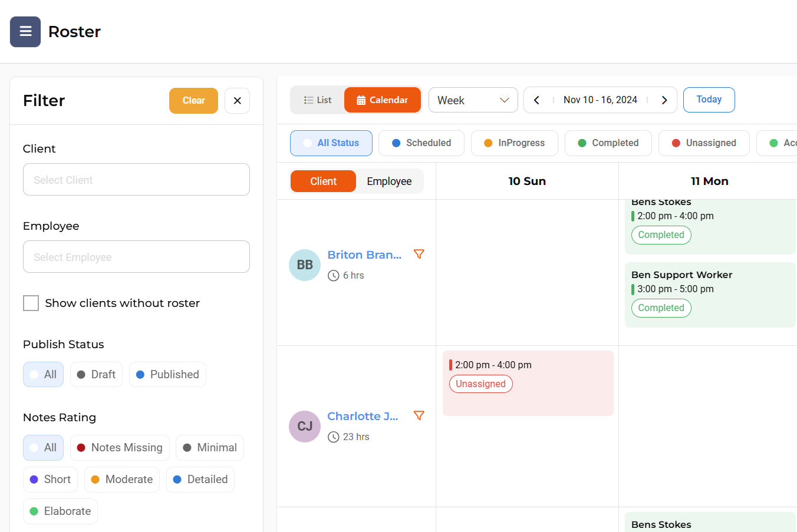
Task: Click the 10 Sun column header
Action: click(527, 181)
